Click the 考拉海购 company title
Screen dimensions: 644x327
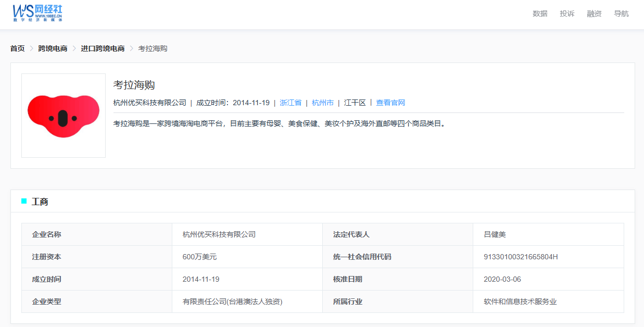coord(134,85)
